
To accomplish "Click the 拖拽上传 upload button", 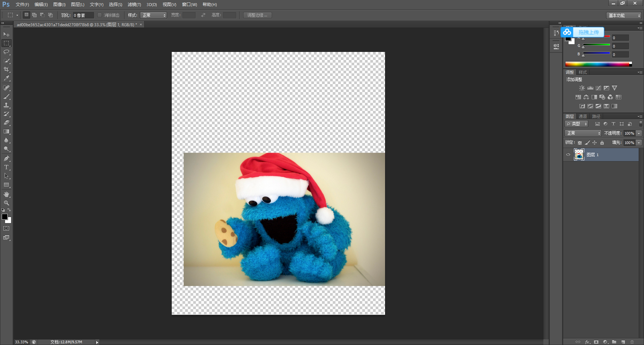I will pyautogui.click(x=582, y=32).
